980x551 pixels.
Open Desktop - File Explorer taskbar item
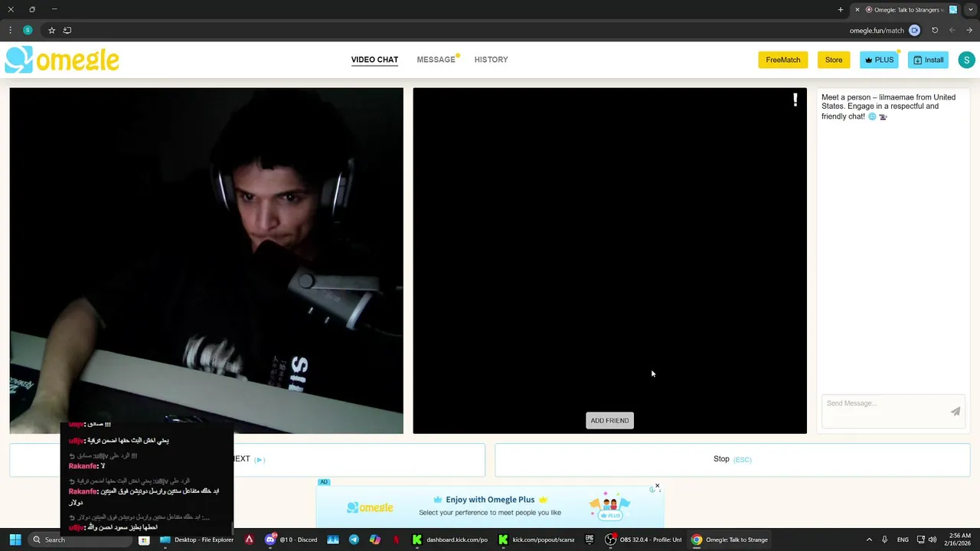coord(197,540)
